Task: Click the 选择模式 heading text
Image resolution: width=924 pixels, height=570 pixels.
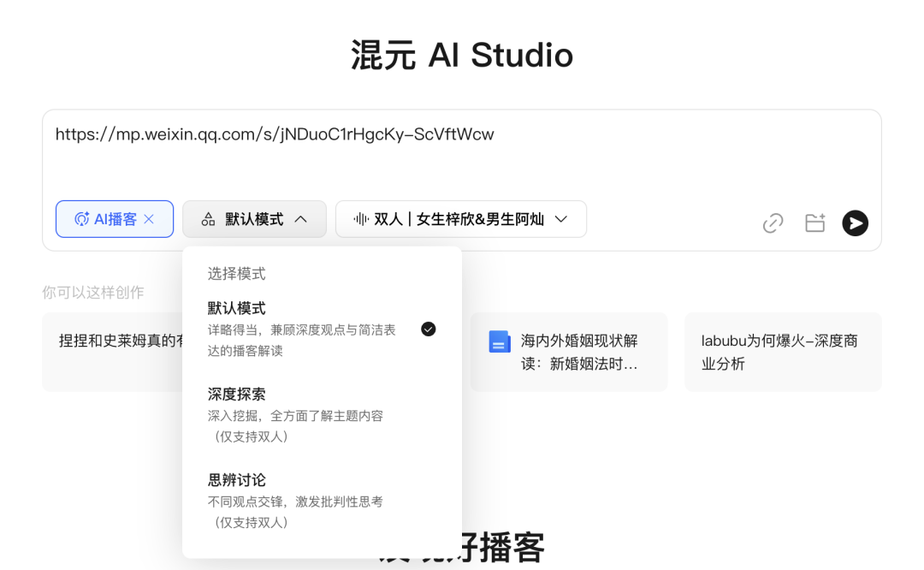Action: click(x=236, y=274)
